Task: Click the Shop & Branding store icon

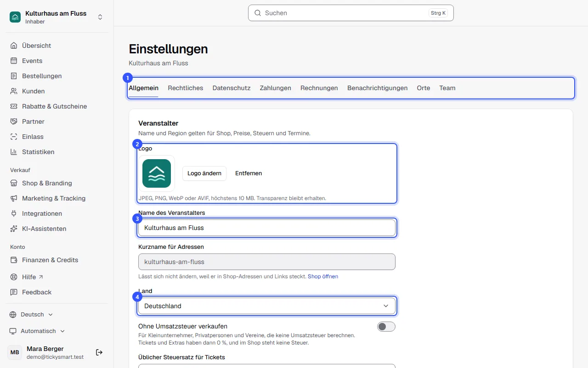Action: pos(14,183)
